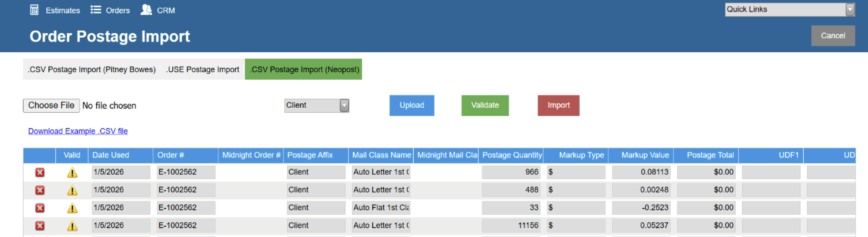Click Postage Affix field in row with quantity 33
The width and height of the screenshot is (868, 237).
coord(316,208)
